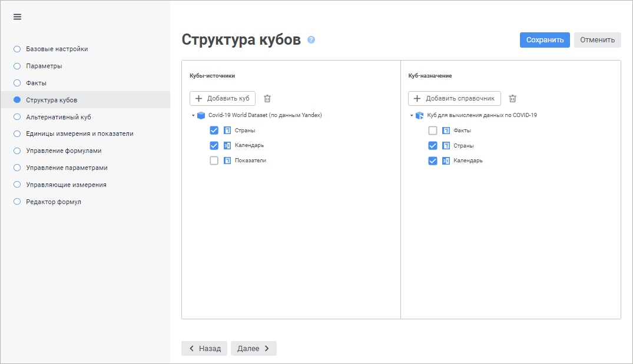Click the trash icon in the destination cube panel
633x364 pixels.
click(512, 99)
